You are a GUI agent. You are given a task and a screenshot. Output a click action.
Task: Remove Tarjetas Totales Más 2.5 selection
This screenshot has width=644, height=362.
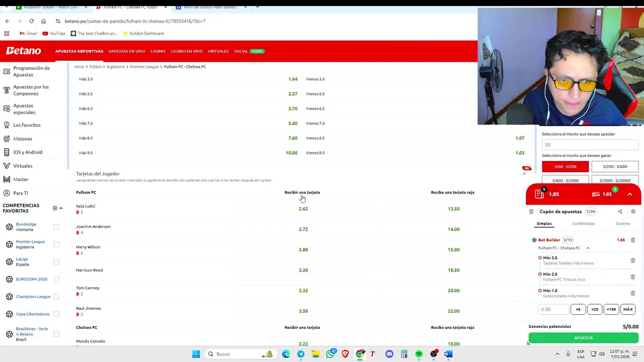tap(633, 260)
